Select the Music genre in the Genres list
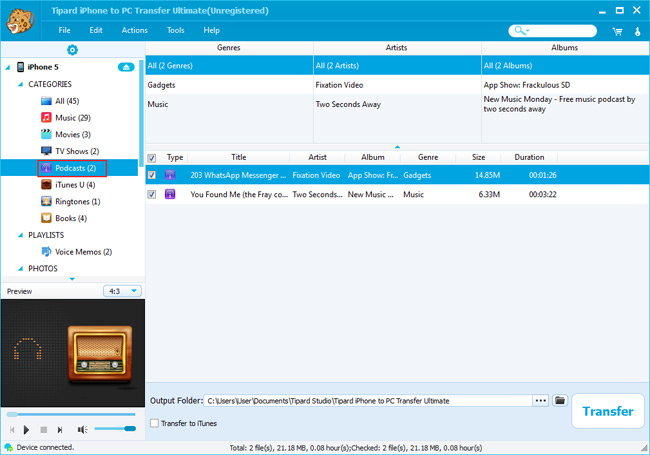The height and width of the screenshot is (455, 650). (x=229, y=104)
